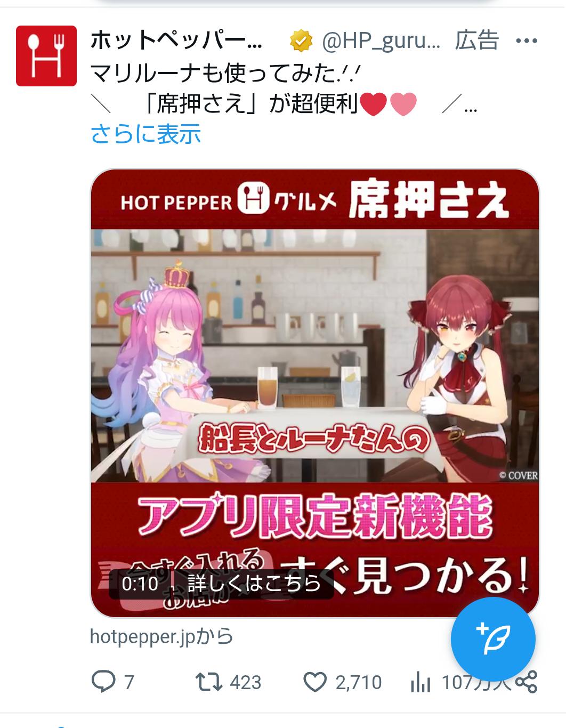566x728 pixels.
Task: Compose new tweet with floating feather button
Action: point(493,639)
